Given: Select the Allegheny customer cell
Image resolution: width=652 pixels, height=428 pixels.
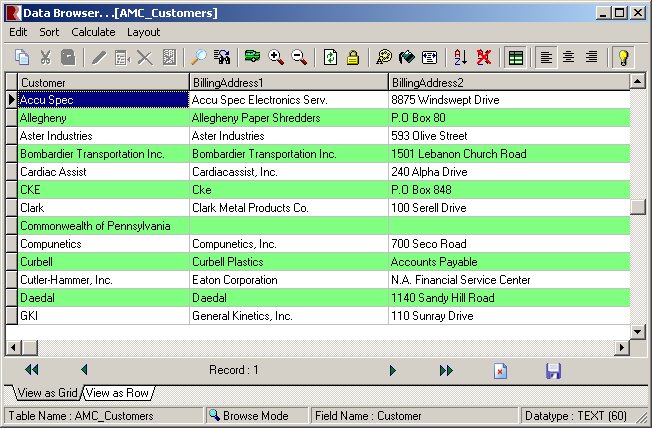Looking at the screenshot, I should point(103,118).
